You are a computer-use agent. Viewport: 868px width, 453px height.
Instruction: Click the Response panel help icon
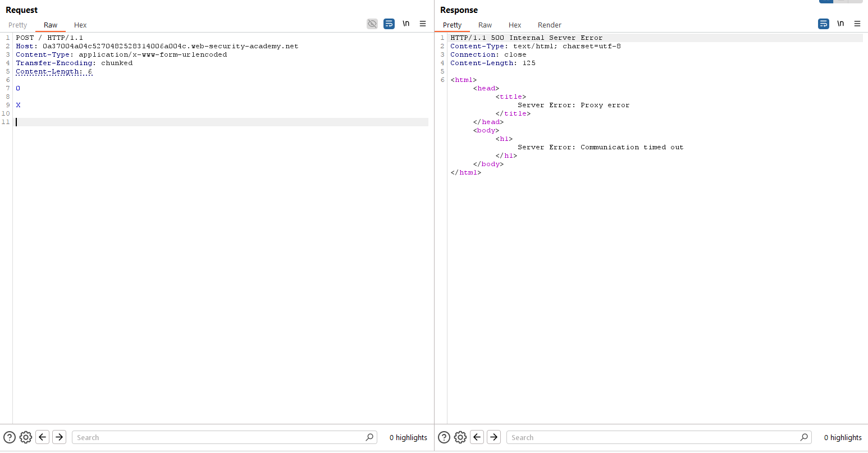pyautogui.click(x=444, y=437)
